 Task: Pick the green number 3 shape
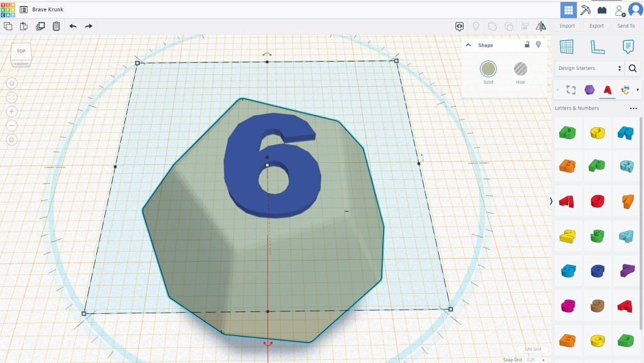[x=597, y=236]
